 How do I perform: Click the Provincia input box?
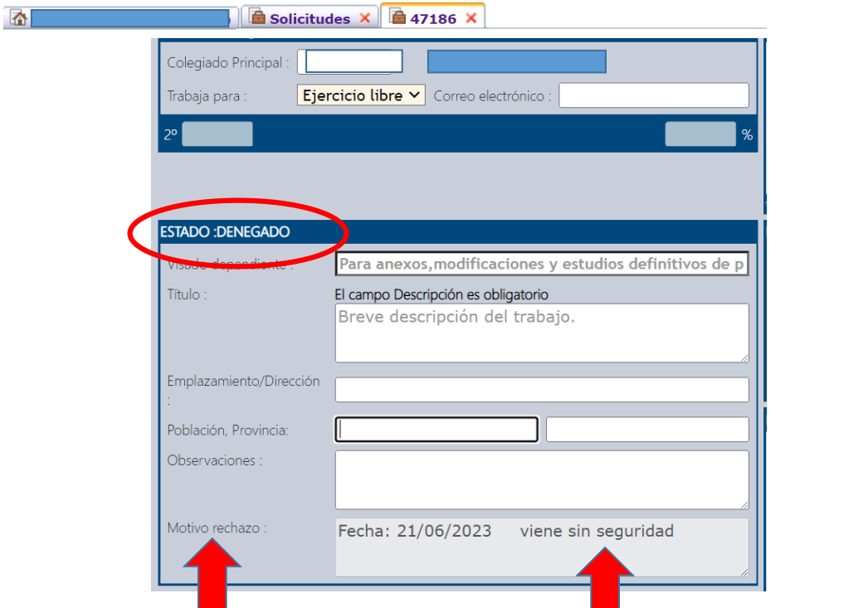646,430
